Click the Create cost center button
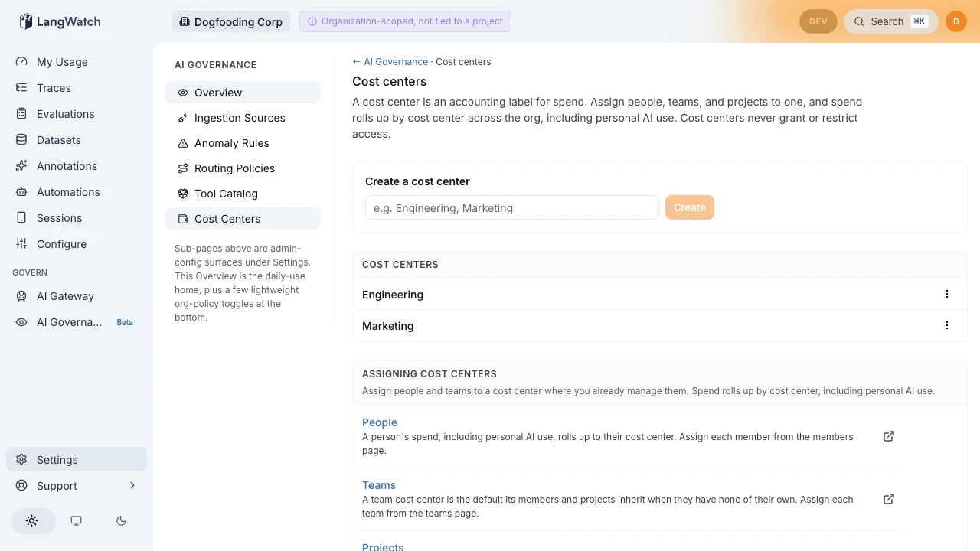Image resolution: width=980 pixels, height=551 pixels. click(690, 207)
